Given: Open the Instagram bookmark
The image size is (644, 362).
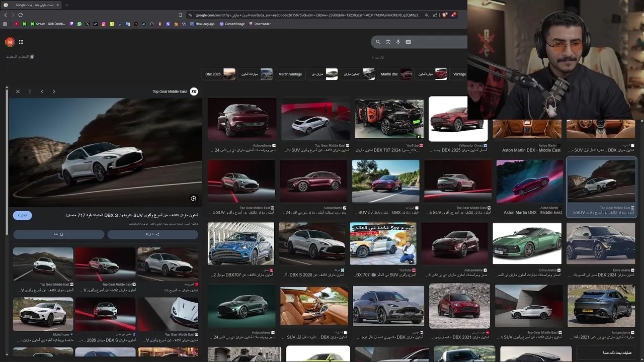Looking at the screenshot, I should click(x=104, y=24).
